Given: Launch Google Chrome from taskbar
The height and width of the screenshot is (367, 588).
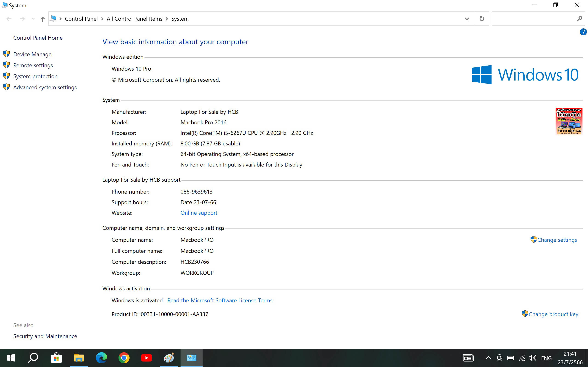Looking at the screenshot, I should pos(124,358).
